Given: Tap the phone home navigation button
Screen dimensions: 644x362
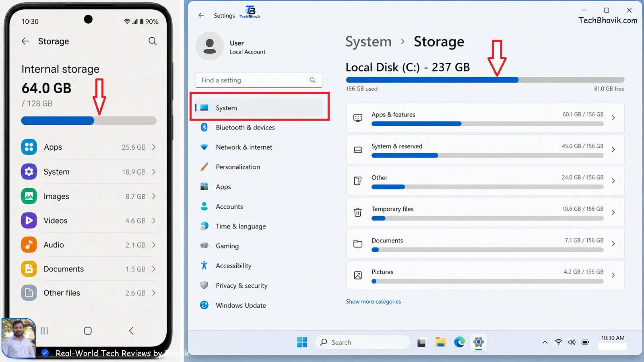Looking at the screenshot, I should point(88,331).
